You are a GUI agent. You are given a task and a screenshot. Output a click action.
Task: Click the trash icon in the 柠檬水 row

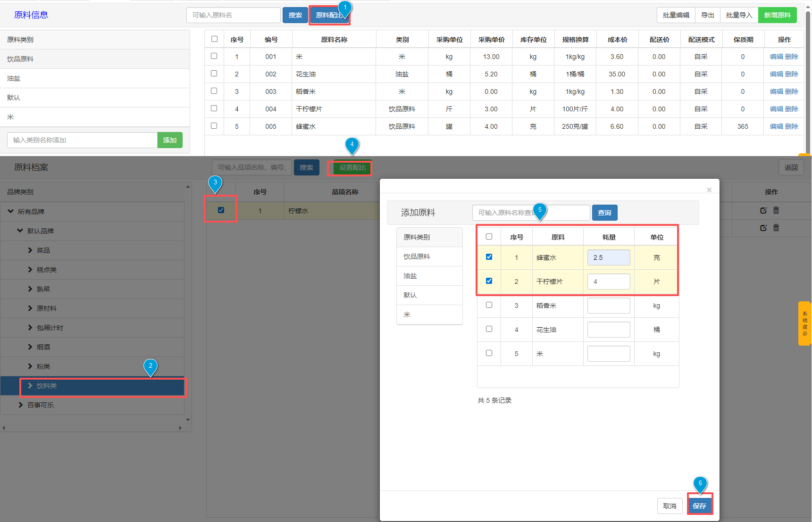click(x=776, y=210)
